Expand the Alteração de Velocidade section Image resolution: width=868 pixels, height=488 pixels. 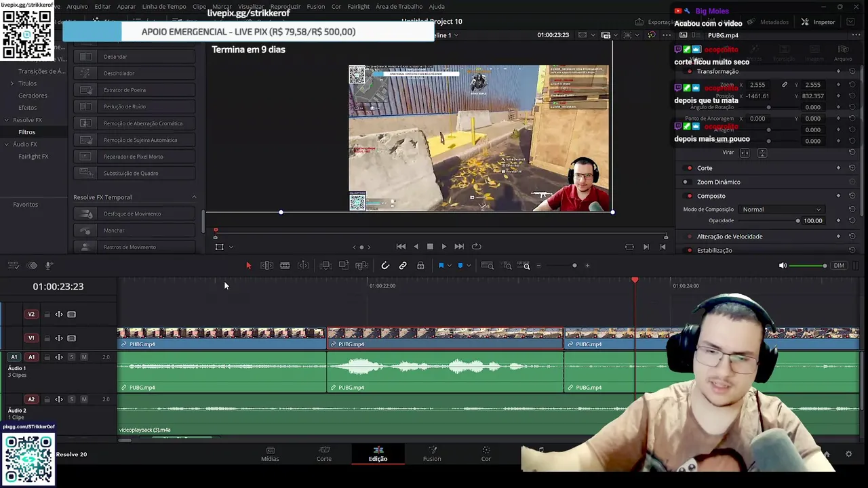click(730, 237)
